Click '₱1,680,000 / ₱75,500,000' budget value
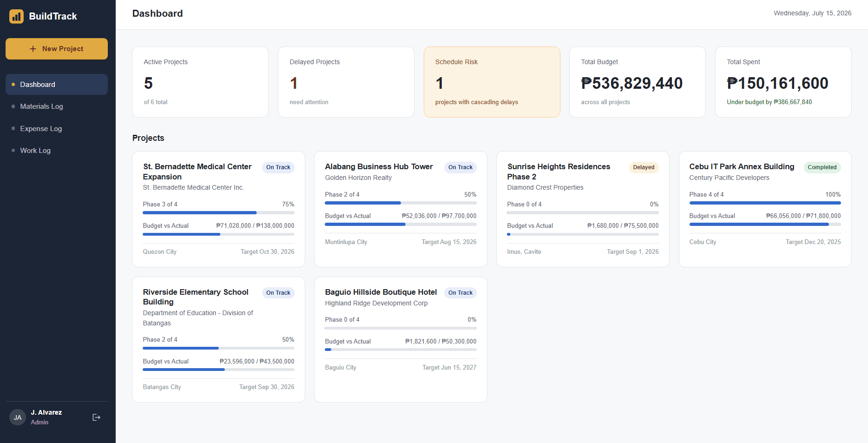This screenshot has height=443, width=868. coord(623,226)
